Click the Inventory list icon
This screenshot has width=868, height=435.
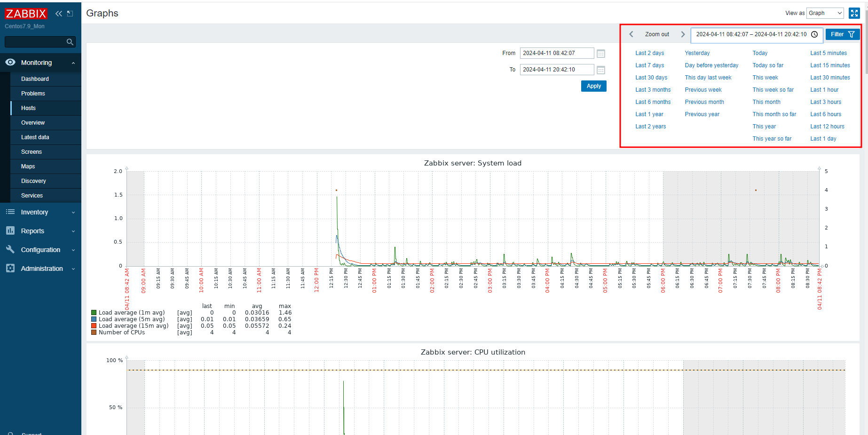[10, 212]
